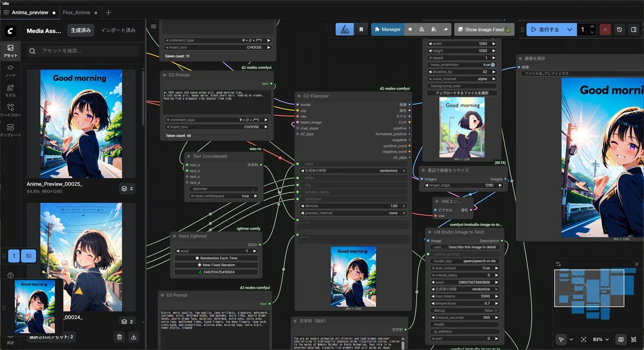Viewport: 644px width, 350px height.
Task: Open 生成後の制御 randomize combo in LM Studio
Action: click(x=465, y=289)
